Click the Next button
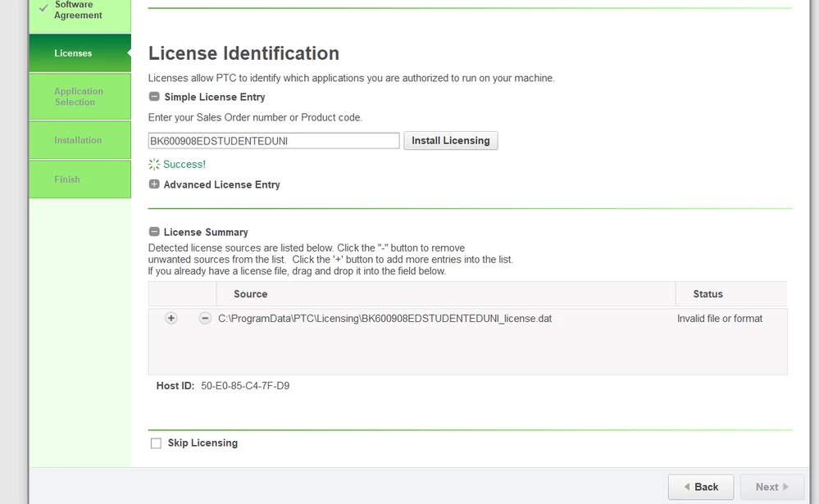 click(x=772, y=487)
